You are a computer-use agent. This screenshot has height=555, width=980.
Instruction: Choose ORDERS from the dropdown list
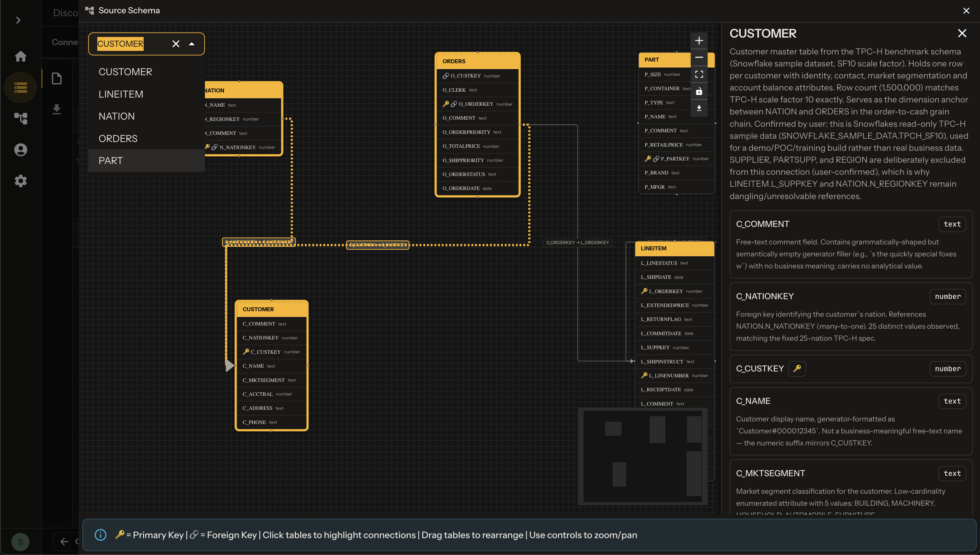(147, 138)
